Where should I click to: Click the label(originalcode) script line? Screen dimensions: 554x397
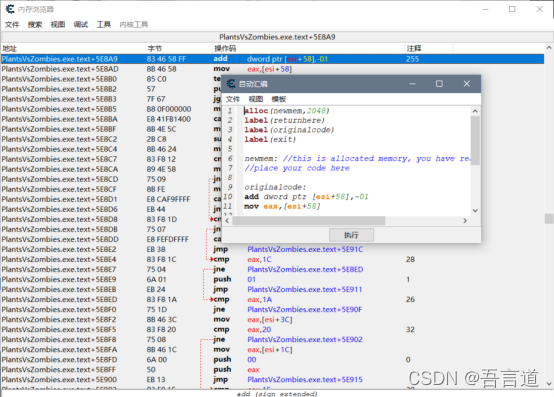point(289,130)
